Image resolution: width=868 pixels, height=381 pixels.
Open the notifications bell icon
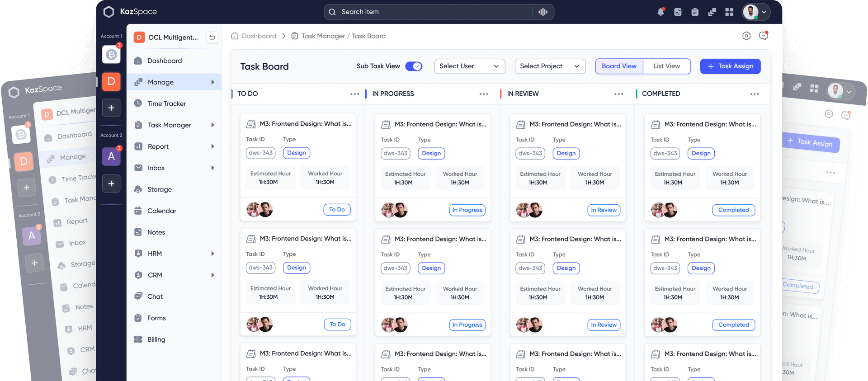click(x=660, y=12)
